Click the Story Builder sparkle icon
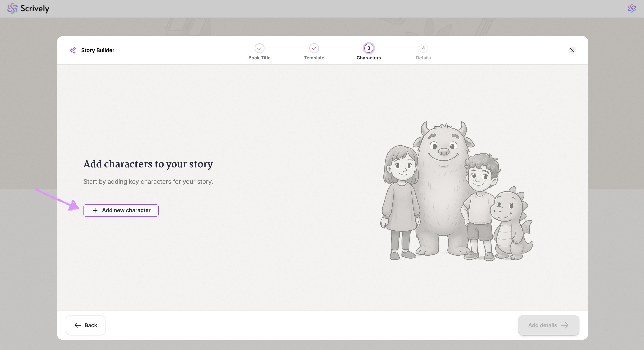 coord(73,50)
